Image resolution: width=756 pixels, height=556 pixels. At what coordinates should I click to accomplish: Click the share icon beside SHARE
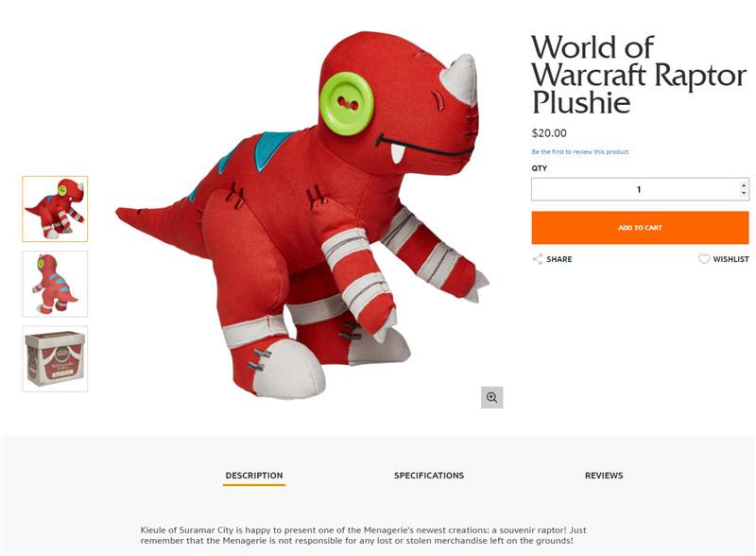pos(538,259)
